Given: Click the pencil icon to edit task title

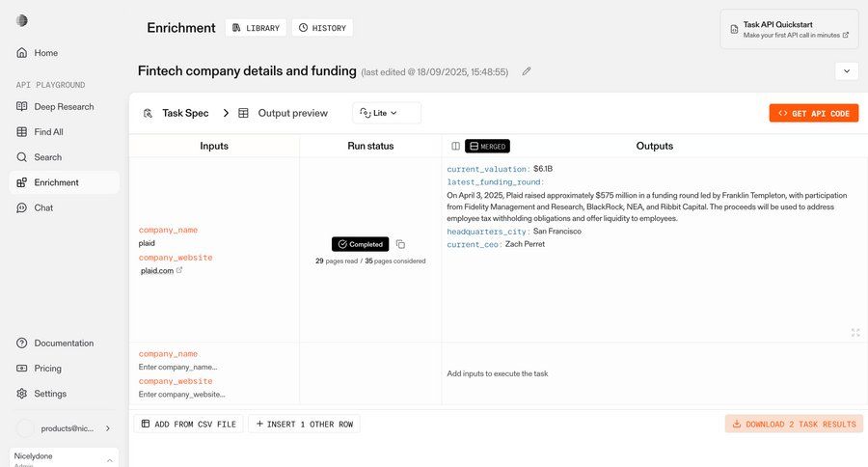Looking at the screenshot, I should [527, 71].
